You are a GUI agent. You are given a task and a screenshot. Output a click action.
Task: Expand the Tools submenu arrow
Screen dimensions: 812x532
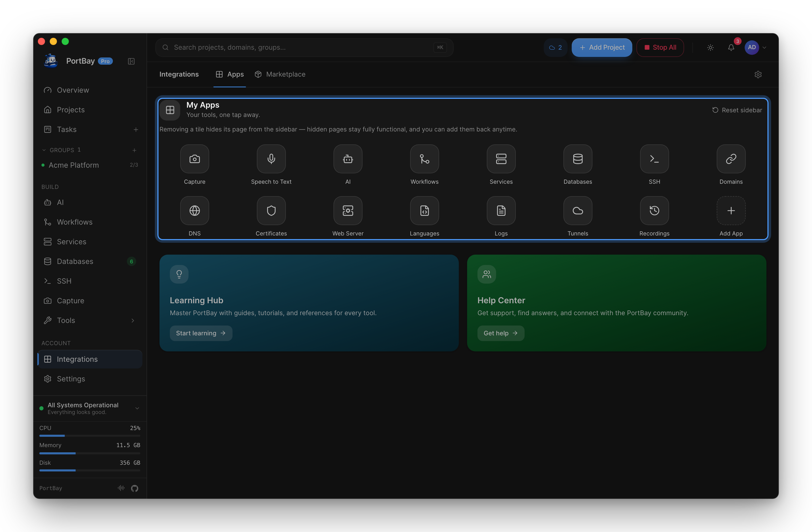pyautogui.click(x=133, y=320)
